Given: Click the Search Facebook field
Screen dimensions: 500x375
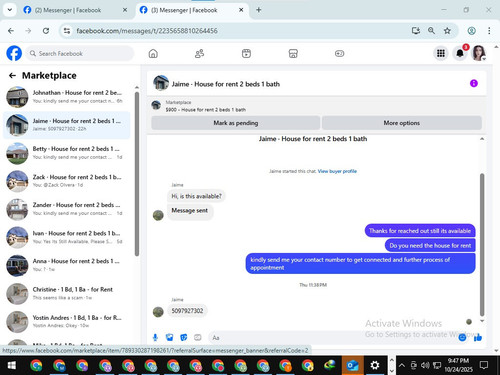Looking at the screenshot, I should (80, 53).
